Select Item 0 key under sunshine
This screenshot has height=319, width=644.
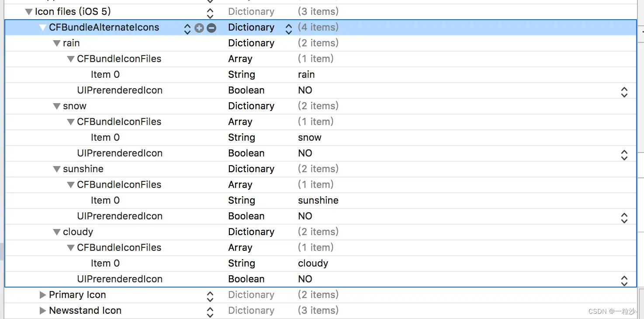(105, 201)
